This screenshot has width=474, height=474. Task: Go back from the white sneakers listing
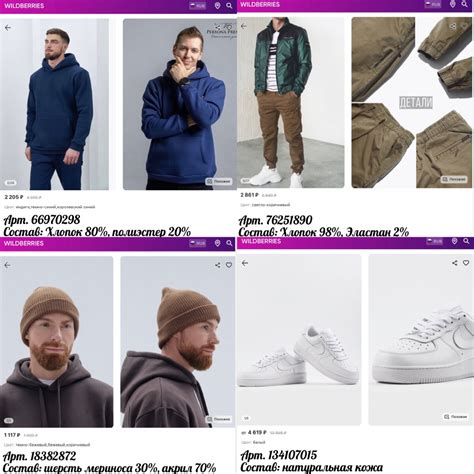(x=245, y=263)
